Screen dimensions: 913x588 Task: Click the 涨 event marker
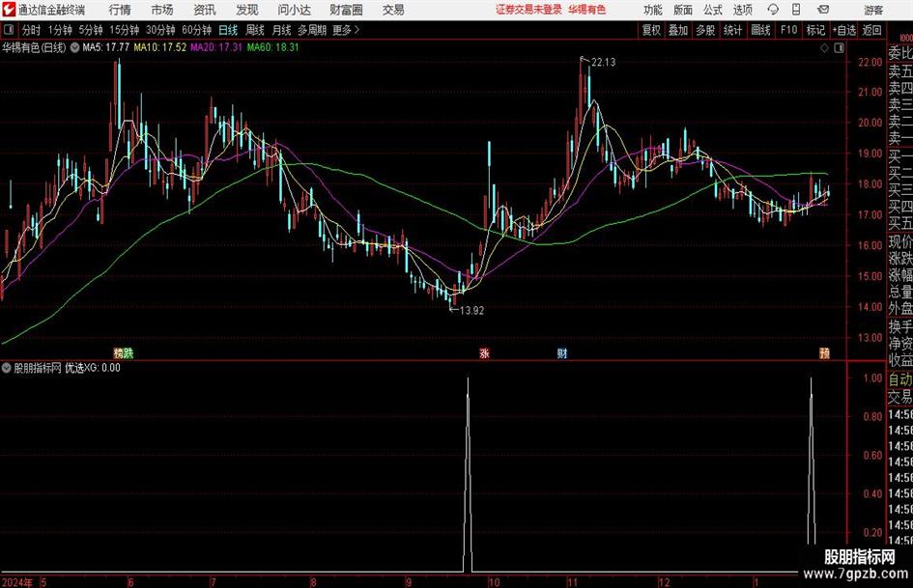pyautogui.click(x=484, y=352)
